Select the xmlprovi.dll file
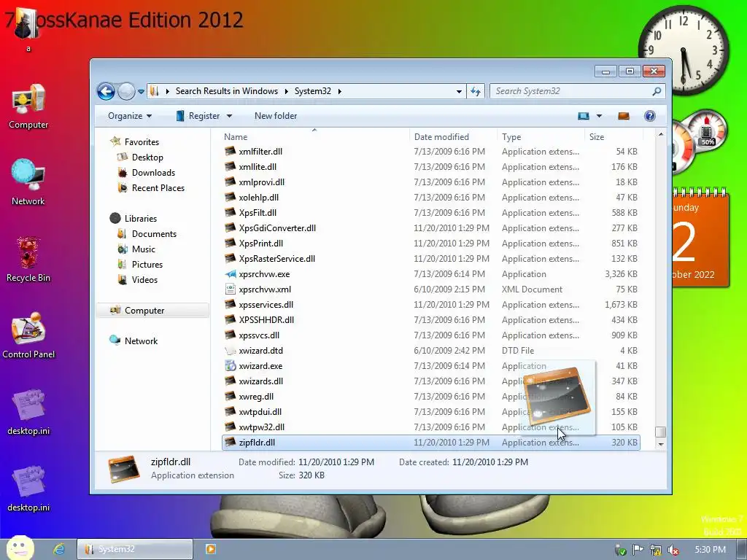Viewport: 747px width, 560px height. [262, 182]
